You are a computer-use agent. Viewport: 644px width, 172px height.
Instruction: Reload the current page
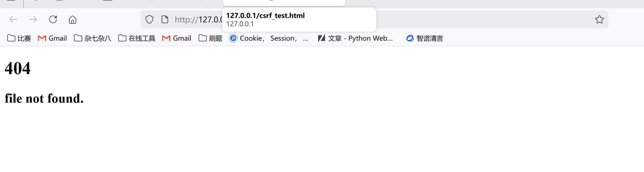(x=53, y=20)
